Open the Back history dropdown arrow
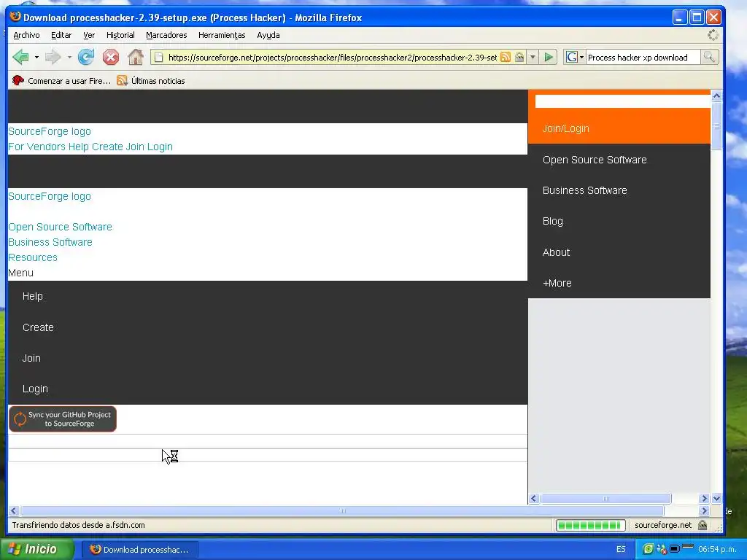Screen dimensions: 747x560 [x=36, y=57]
